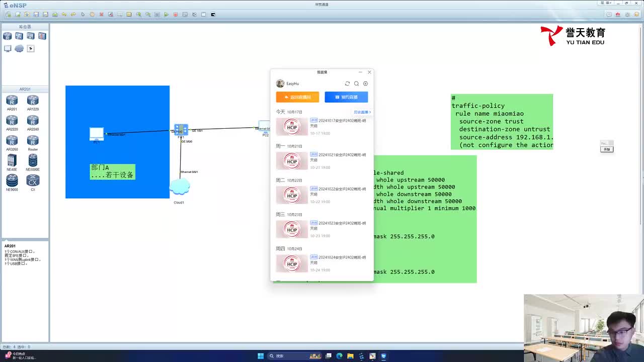Select the hand pan tool in toolbar
The image size is (644, 362).
pyautogui.click(x=92, y=15)
